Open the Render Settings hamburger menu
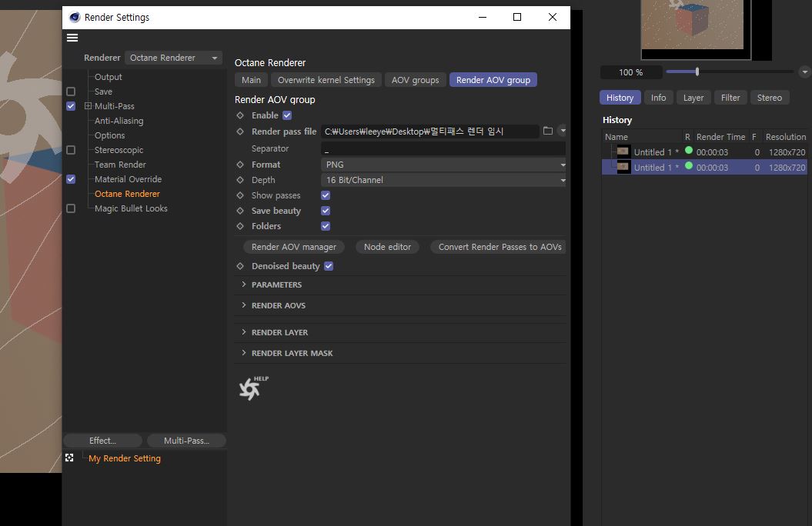Image resolution: width=812 pixels, height=526 pixels. (x=72, y=38)
